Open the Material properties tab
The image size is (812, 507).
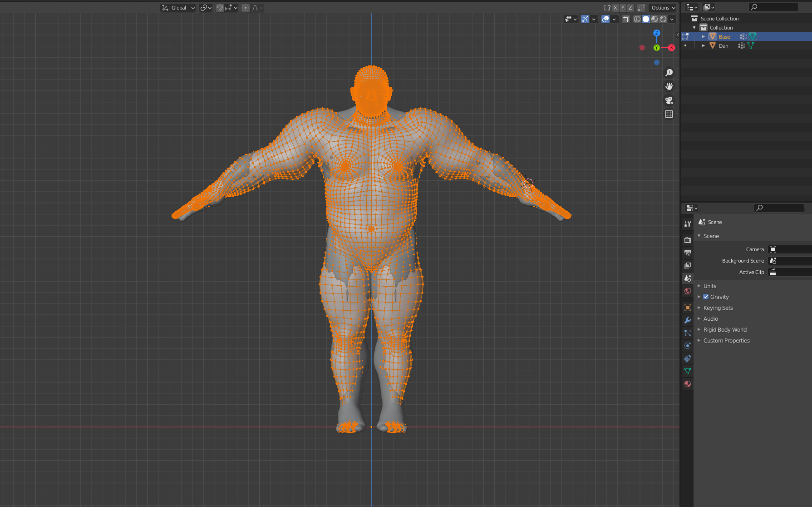click(688, 384)
